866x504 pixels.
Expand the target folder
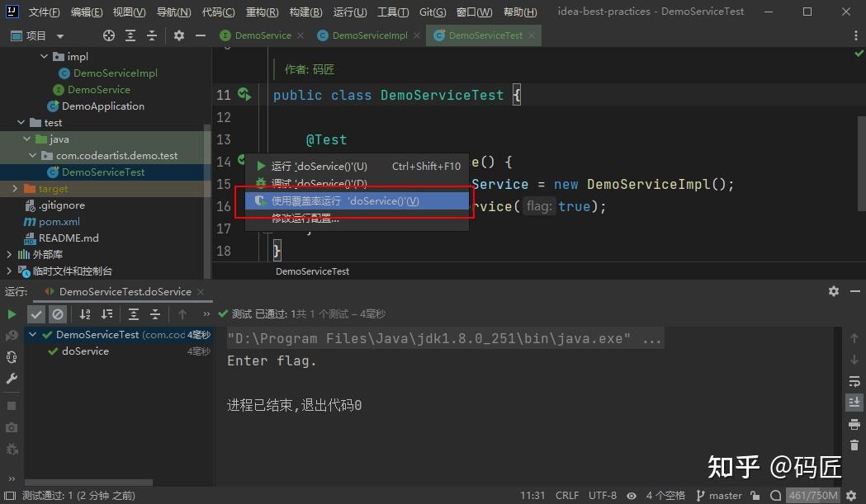pos(15,188)
